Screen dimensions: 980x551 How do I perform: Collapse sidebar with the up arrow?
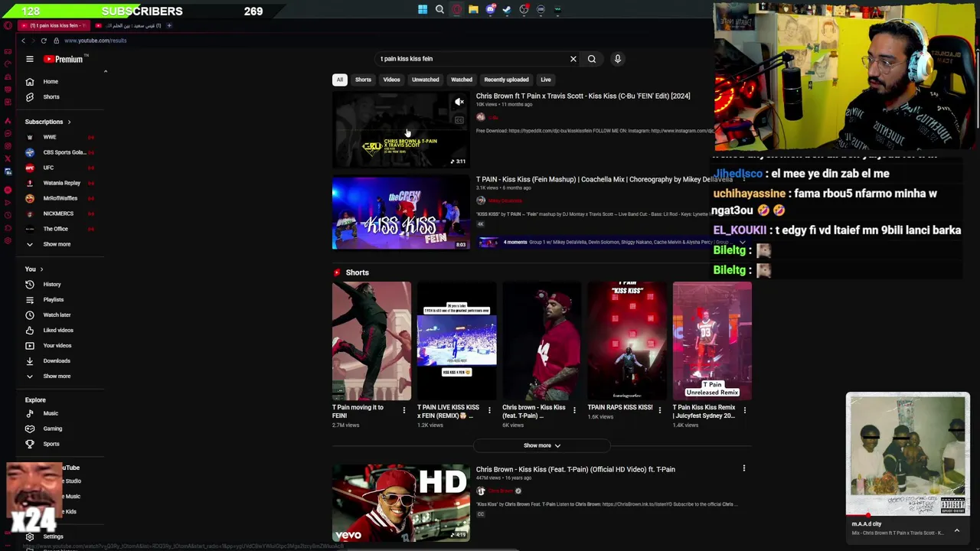click(106, 71)
